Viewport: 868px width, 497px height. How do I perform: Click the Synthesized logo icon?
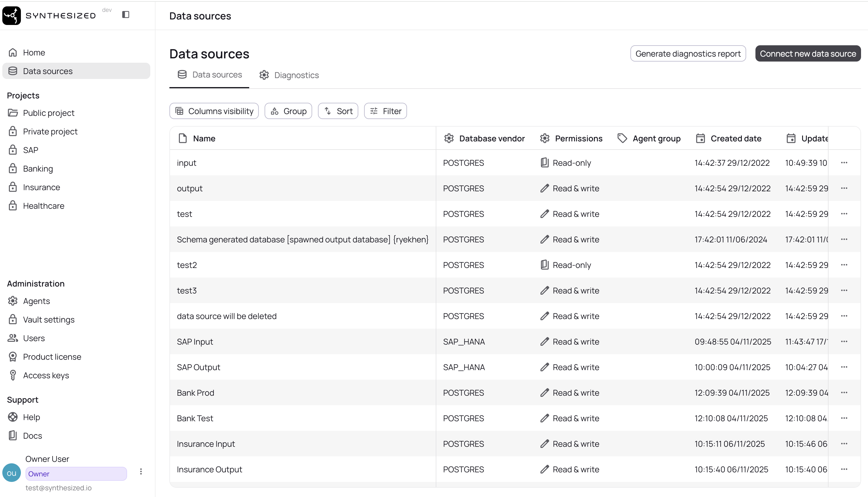[12, 15]
